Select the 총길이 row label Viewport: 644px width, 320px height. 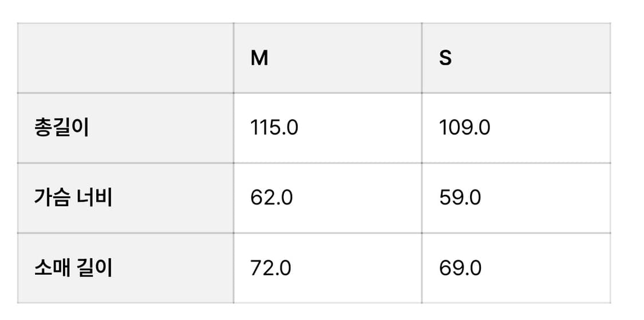click(x=61, y=128)
